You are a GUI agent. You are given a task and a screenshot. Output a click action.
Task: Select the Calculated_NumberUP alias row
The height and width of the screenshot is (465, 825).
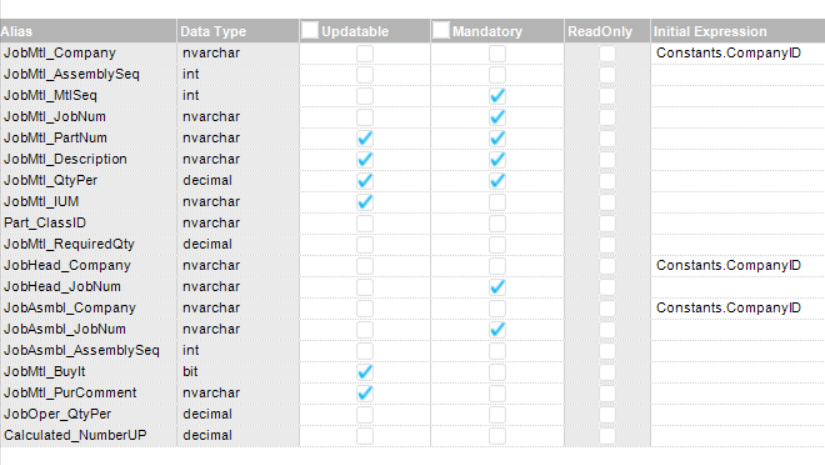(x=88, y=436)
